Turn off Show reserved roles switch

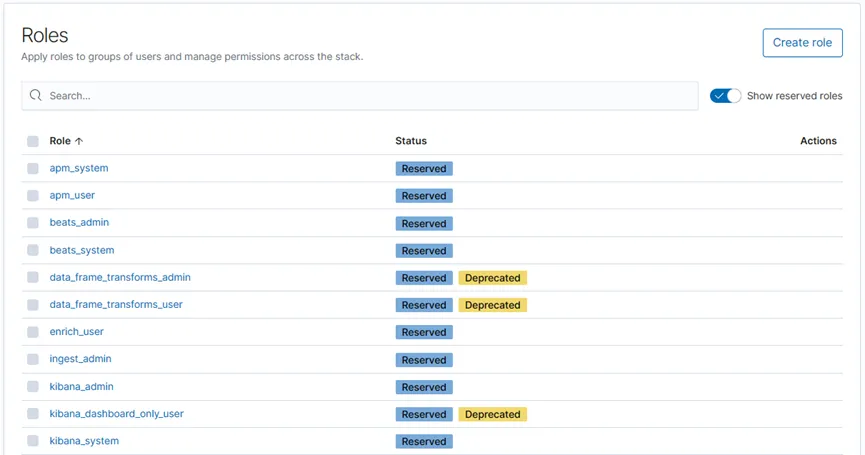point(725,96)
